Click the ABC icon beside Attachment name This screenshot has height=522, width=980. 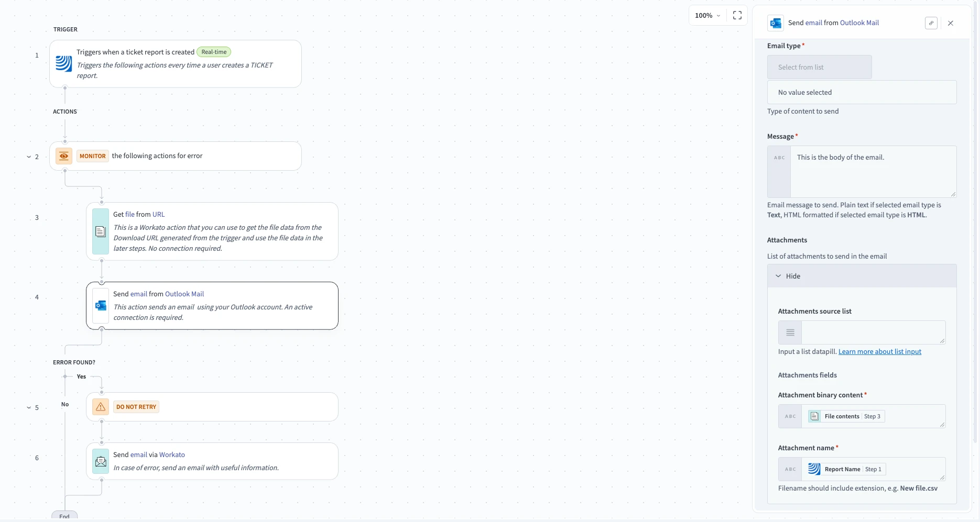(790, 469)
